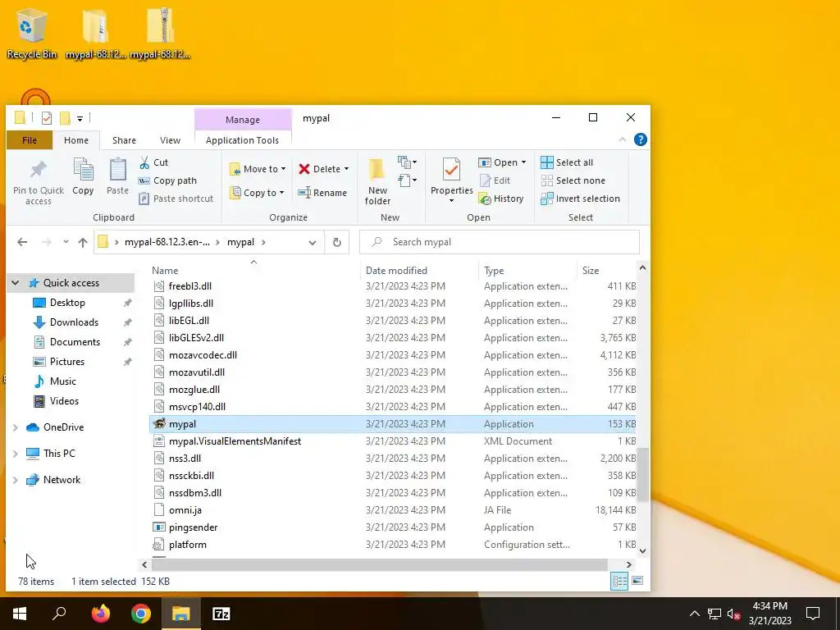Select the Home ribbon tab
Image resolution: width=840 pixels, height=630 pixels.
(76, 139)
